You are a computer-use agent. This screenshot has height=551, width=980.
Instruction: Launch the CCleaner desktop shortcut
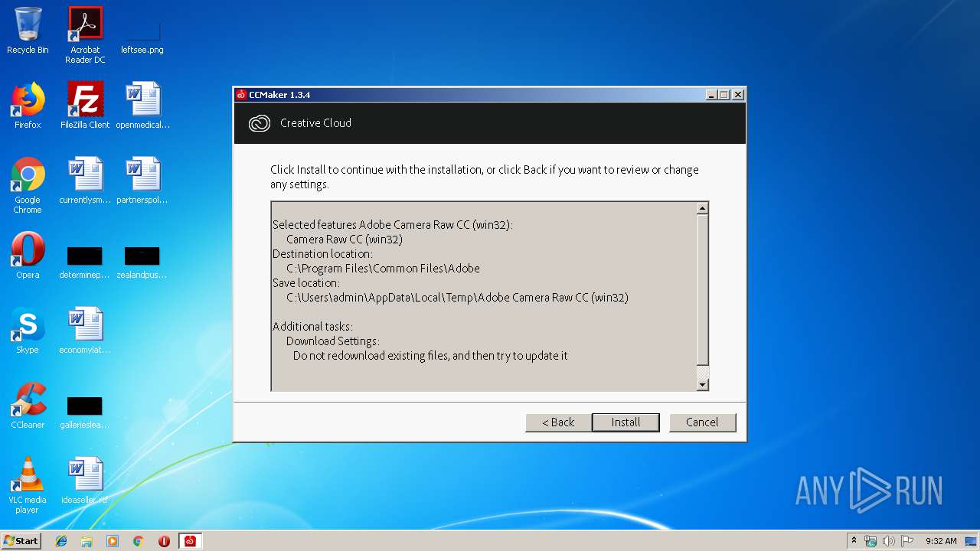tap(28, 406)
